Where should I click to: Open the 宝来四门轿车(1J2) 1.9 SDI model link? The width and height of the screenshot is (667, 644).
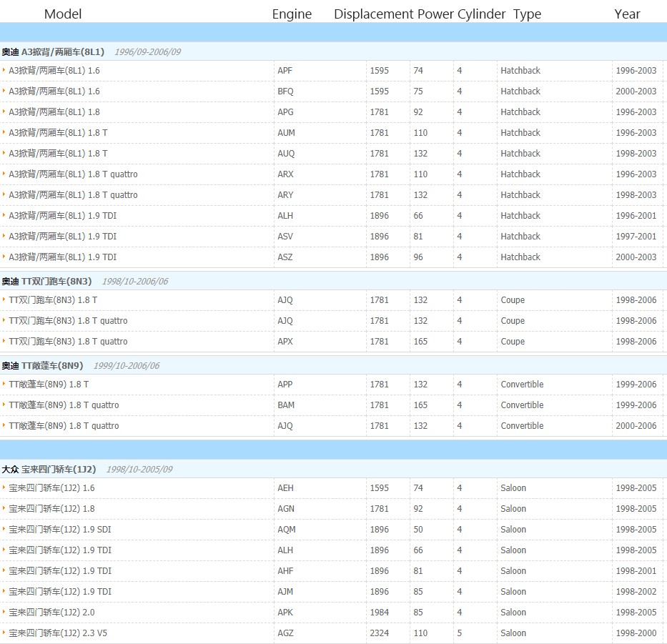60,529
